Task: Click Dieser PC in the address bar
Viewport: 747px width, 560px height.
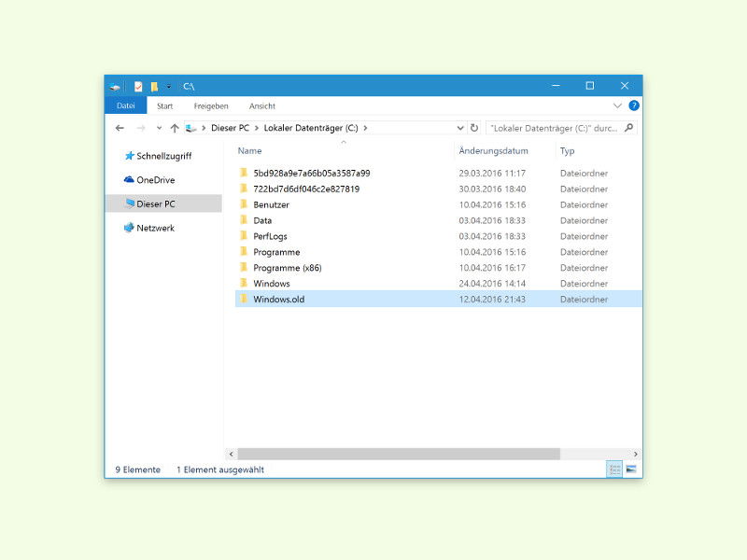Action: (x=230, y=128)
